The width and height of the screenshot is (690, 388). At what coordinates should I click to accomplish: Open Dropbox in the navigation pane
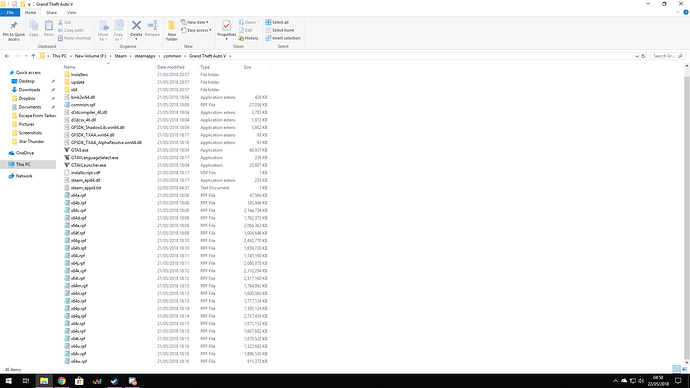(x=27, y=99)
